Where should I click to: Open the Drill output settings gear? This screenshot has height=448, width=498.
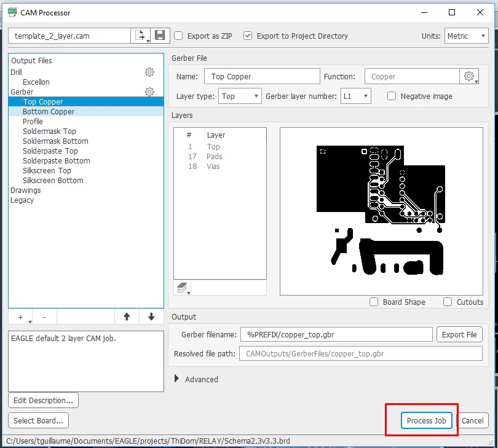point(149,72)
